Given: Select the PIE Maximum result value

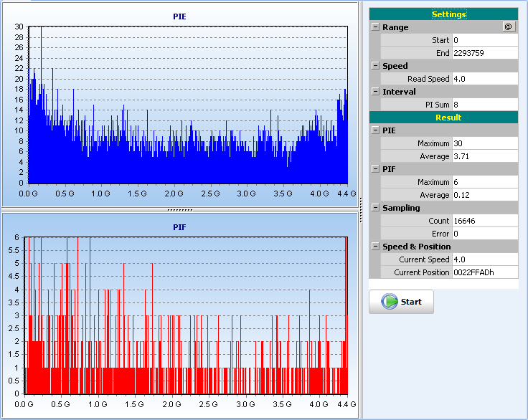Looking at the screenshot, I should [484, 143].
